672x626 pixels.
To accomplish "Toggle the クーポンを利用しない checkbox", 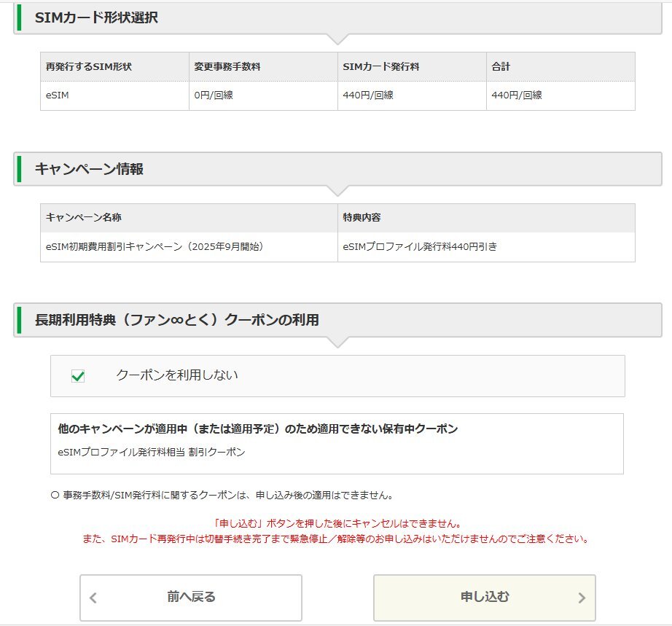I will (x=78, y=376).
